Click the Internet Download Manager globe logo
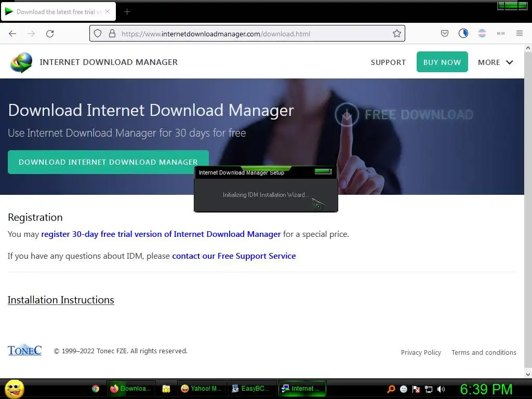Viewport: 532px width, 399px height. coord(21,62)
